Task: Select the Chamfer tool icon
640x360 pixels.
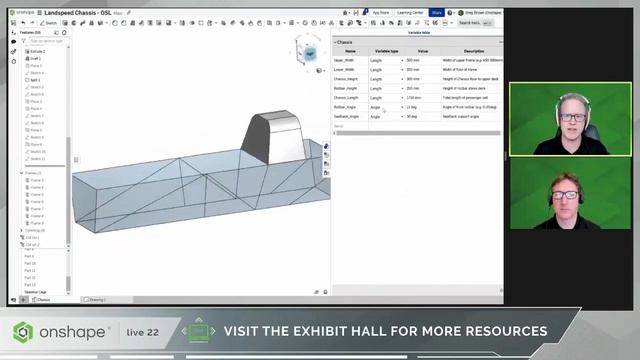Action: tap(124, 23)
